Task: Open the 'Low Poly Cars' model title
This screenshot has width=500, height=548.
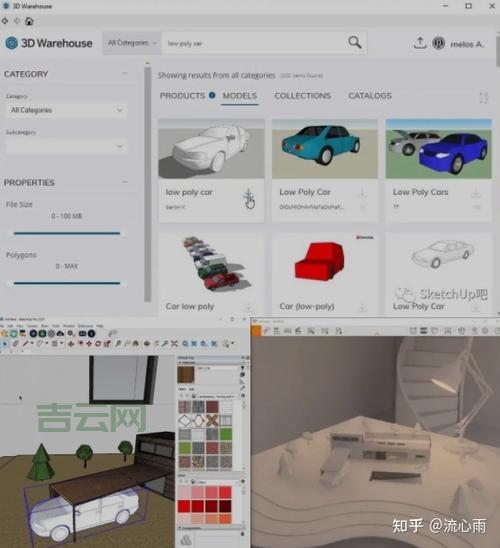Action: [x=420, y=192]
